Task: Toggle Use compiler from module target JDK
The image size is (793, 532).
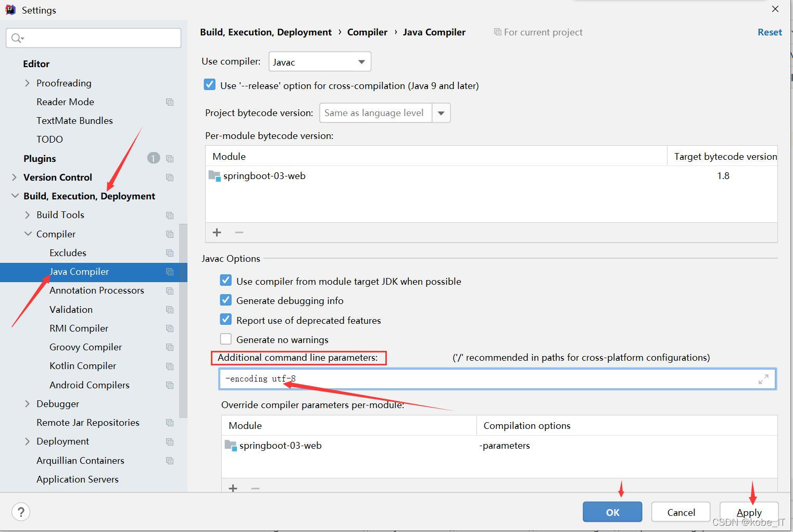Action: 226,281
